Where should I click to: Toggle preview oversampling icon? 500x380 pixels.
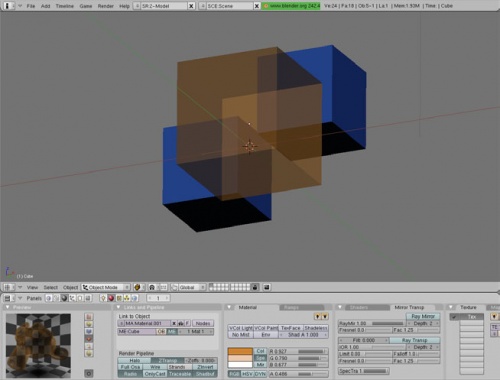(x=89, y=373)
